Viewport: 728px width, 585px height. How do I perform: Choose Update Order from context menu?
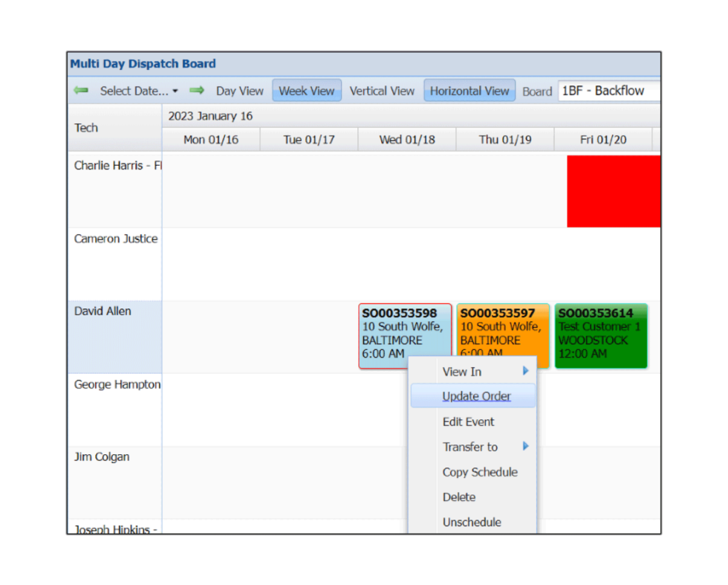click(x=476, y=396)
